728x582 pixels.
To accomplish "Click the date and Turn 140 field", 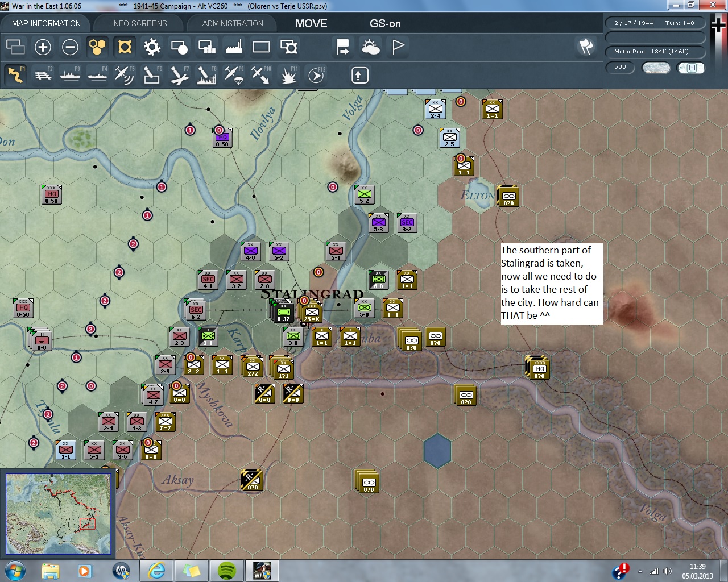I will [x=655, y=23].
